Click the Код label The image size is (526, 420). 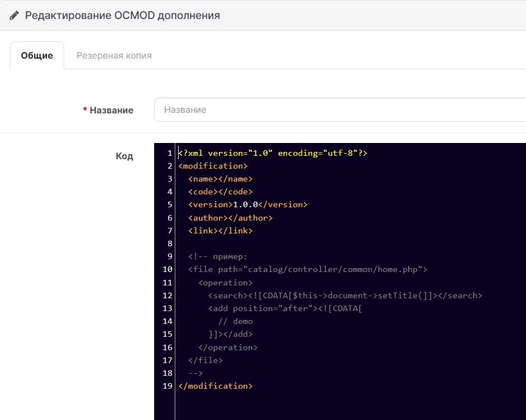coord(124,156)
